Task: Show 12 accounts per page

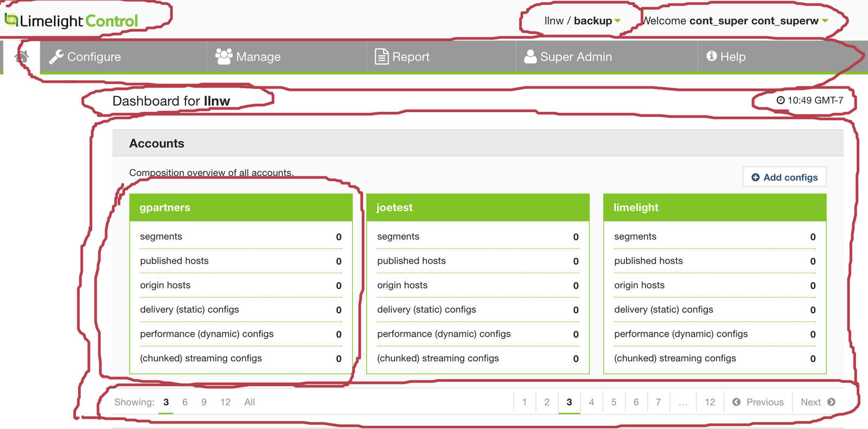Action: tap(226, 402)
